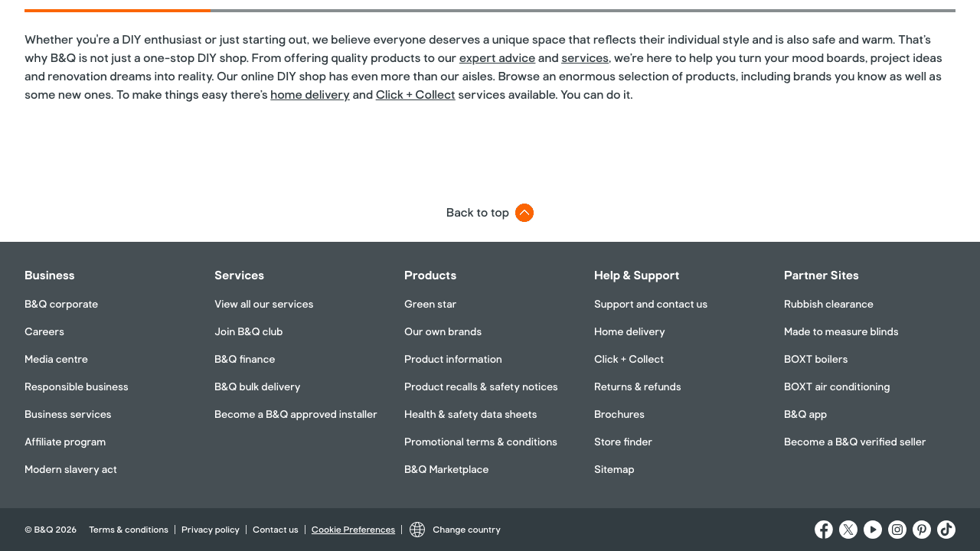This screenshot has width=980, height=551.
Task: Open B&Q Instagram icon
Action: pyautogui.click(x=897, y=530)
